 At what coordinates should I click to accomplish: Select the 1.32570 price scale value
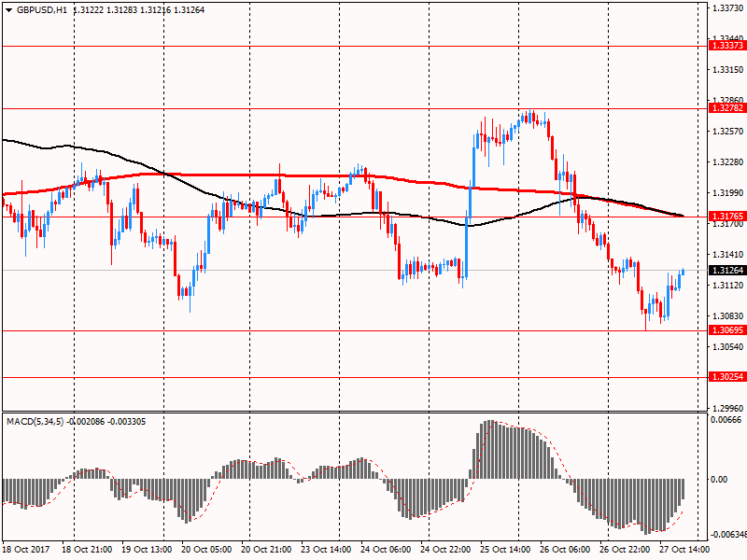[728, 132]
